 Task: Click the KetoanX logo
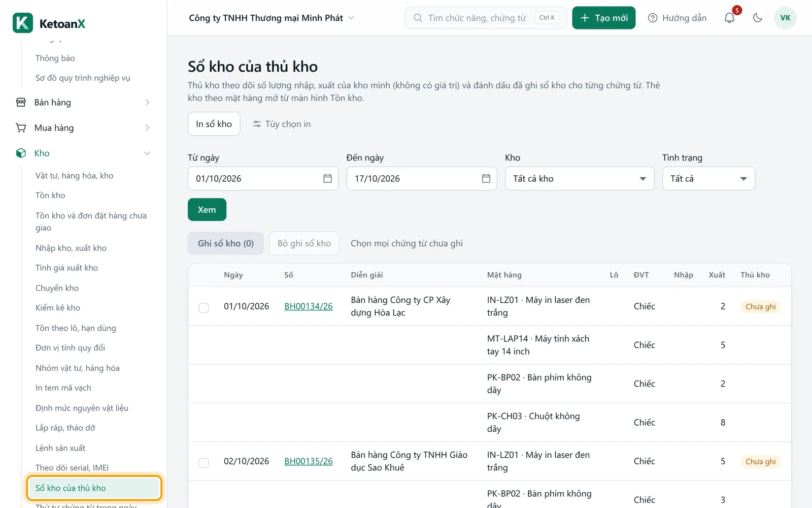[x=49, y=23]
